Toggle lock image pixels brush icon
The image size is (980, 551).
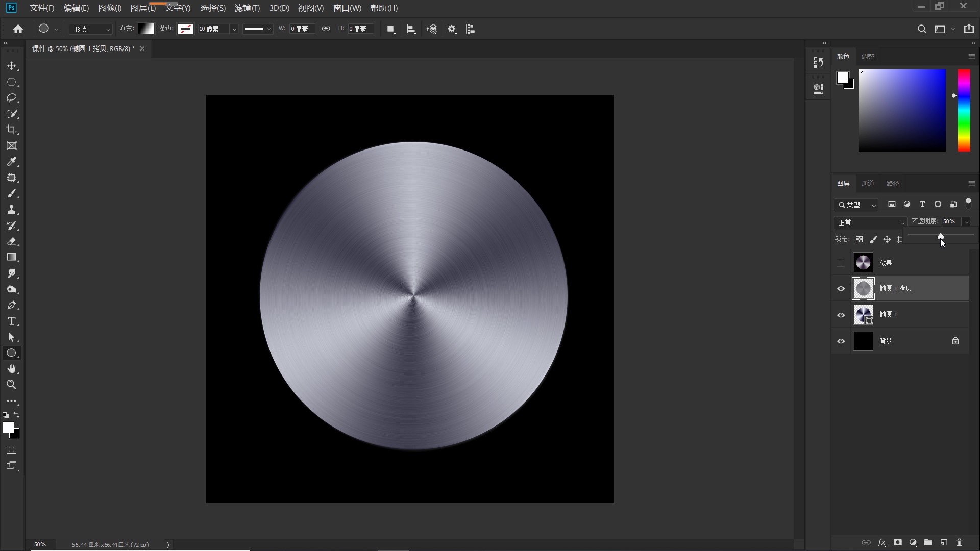873,239
